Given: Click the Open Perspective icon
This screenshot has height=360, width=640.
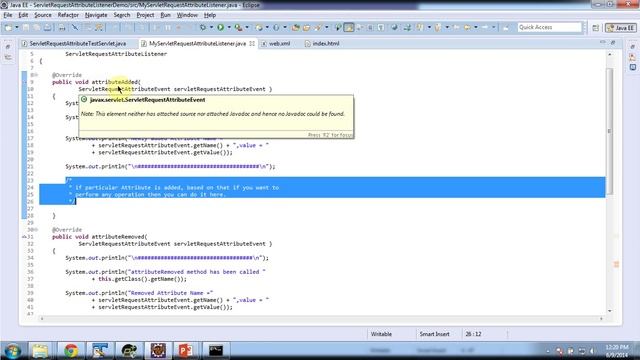Looking at the screenshot, I should coord(596,28).
